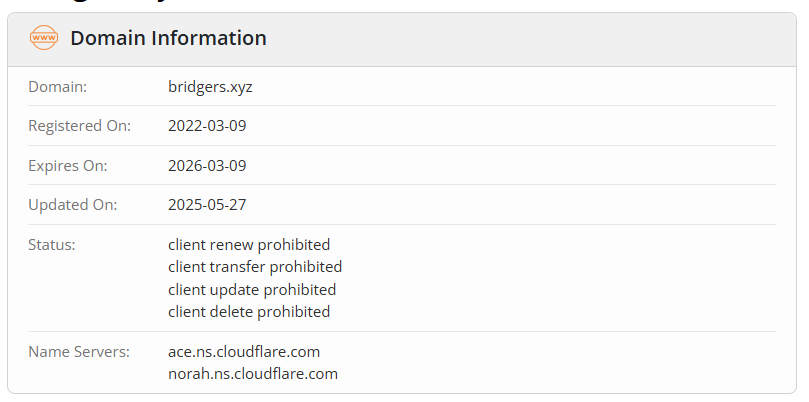Click the Registered On label
This screenshot has height=402, width=809.
[80, 126]
